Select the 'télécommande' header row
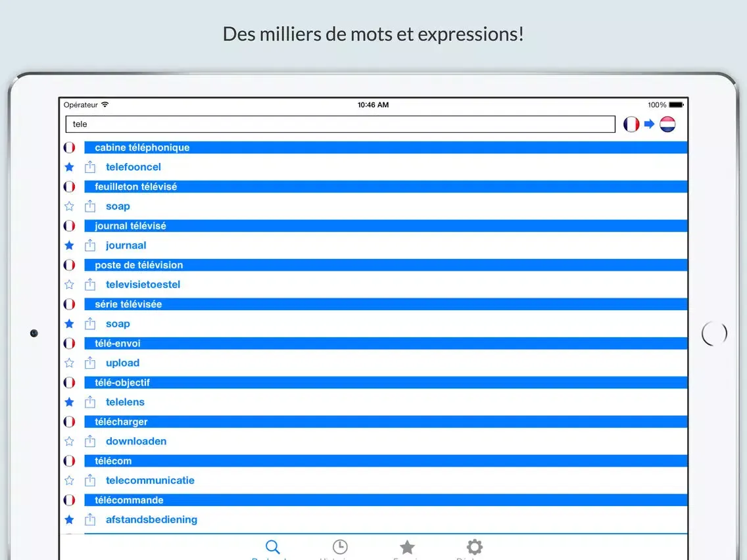The width and height of the screenshot is (747, 560). (x=385, y=500)
